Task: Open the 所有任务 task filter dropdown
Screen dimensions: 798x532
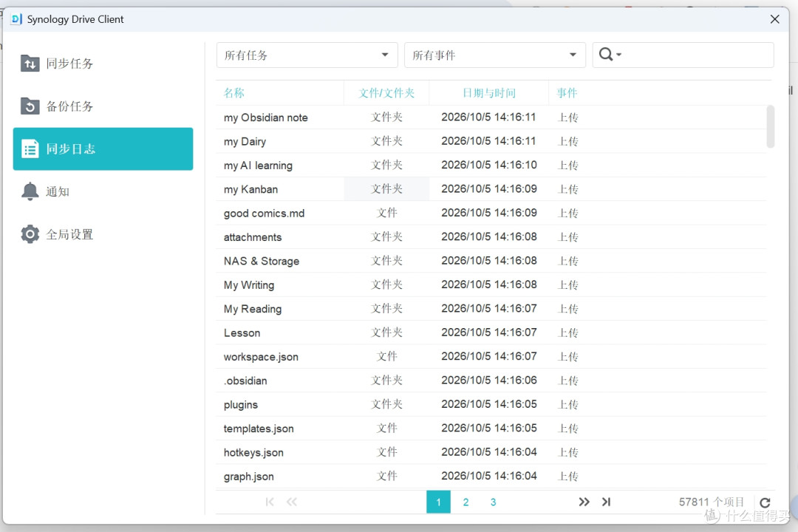Action: point(307,55)
